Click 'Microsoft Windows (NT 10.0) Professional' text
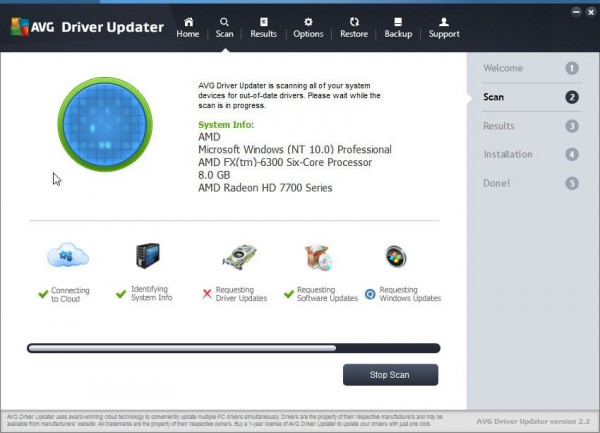This screenshot has height=433, width=600. (x=295, y=150)
